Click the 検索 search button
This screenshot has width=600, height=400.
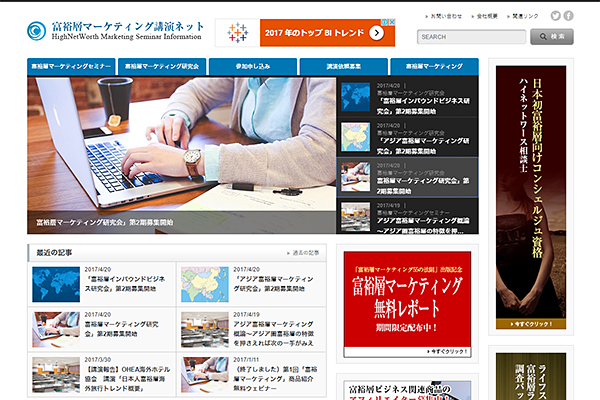click(552, 37)
